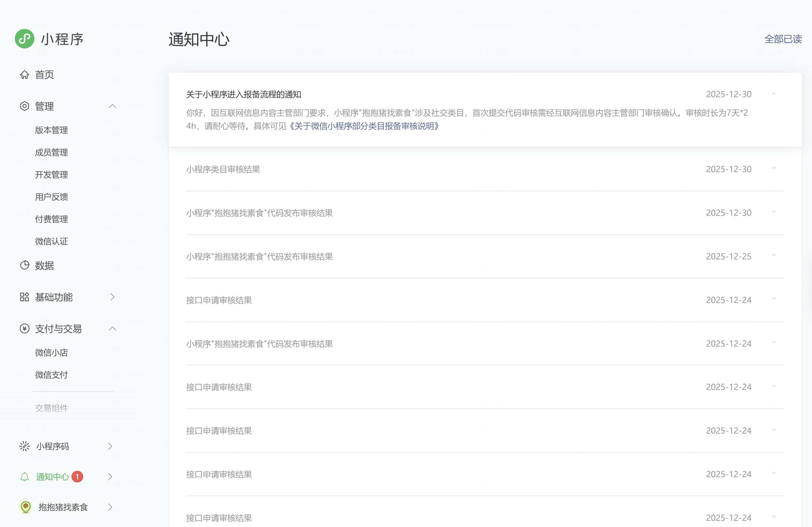The height and width of the screenshot is (527, 812).
Task: Open the 关于微信小程序部分类目报备审核说明 link
Action: (364, 126)
